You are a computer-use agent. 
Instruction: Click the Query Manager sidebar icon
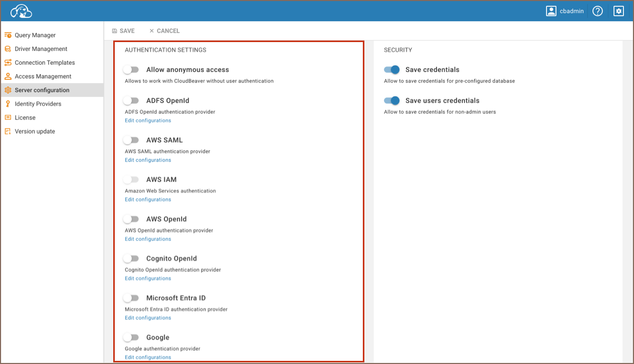[x=8, y=35]
